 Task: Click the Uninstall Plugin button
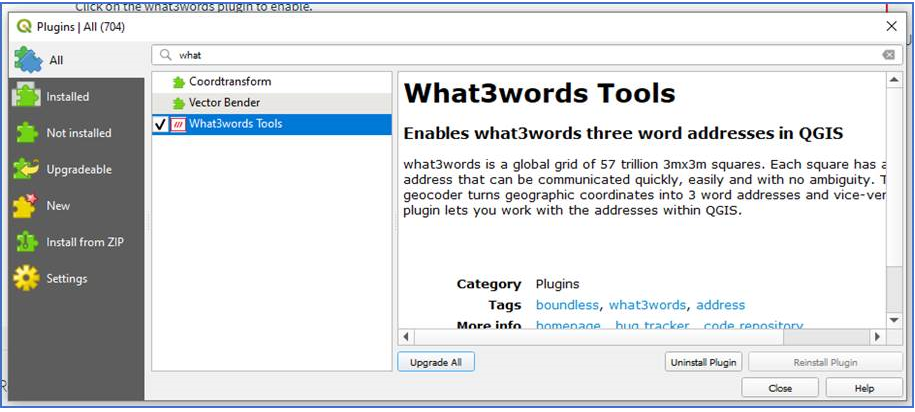pyautogui.click(x=703, y=362)
